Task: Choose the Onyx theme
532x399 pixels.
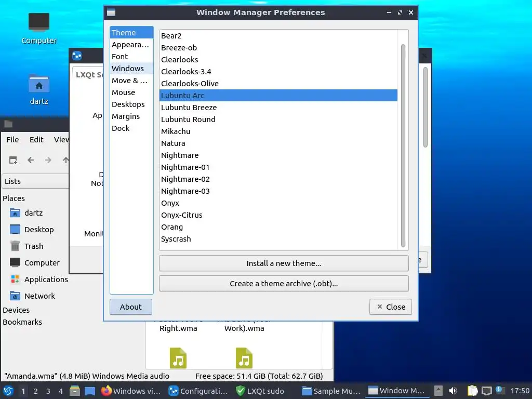Action: (278, 203)
